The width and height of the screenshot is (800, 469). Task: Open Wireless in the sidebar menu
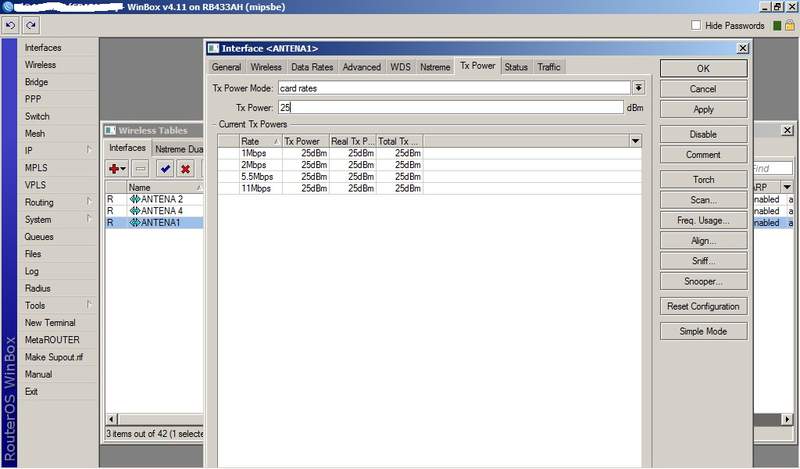click(40, 65)
